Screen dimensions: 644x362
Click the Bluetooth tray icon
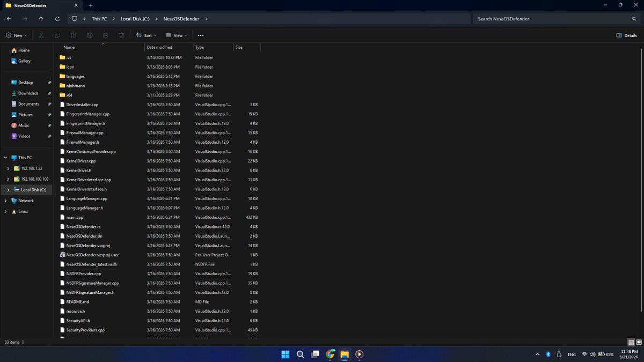(x=548, y=354)
